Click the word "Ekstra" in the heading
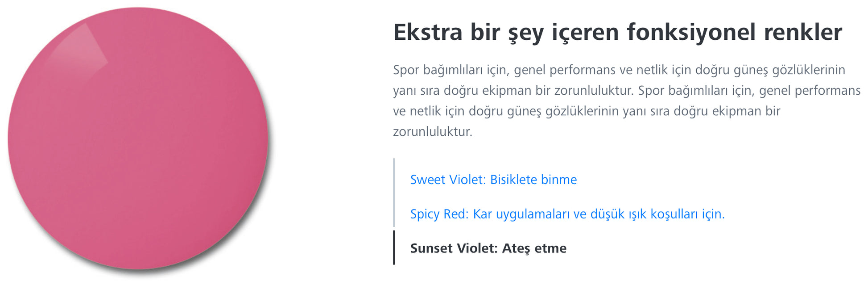868x281 pixels. pyautogui.click(x=428, y=32)
